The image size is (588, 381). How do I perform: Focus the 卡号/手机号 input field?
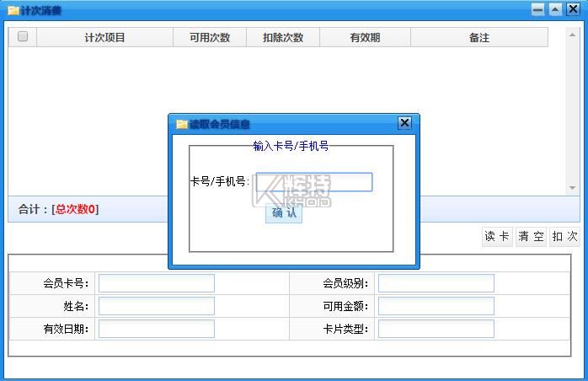(x=313, y=182)
